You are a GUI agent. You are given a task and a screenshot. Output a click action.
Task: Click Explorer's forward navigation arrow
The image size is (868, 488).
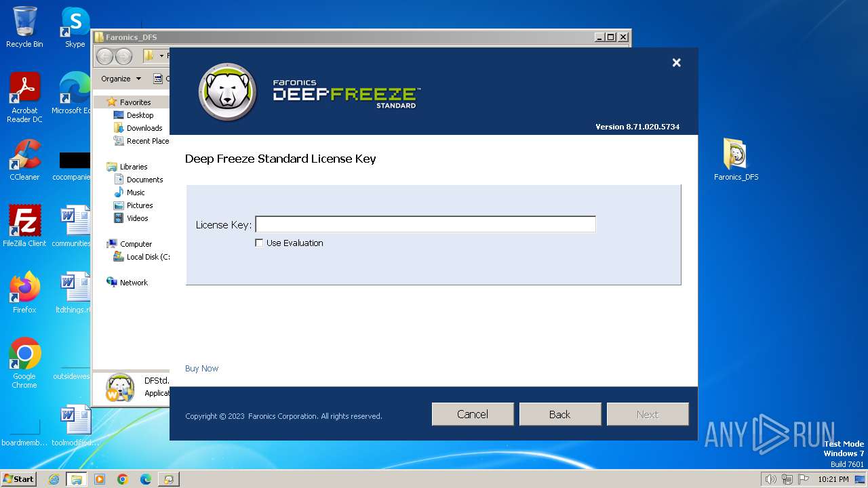pyautogui.click(x=123, y=56)
